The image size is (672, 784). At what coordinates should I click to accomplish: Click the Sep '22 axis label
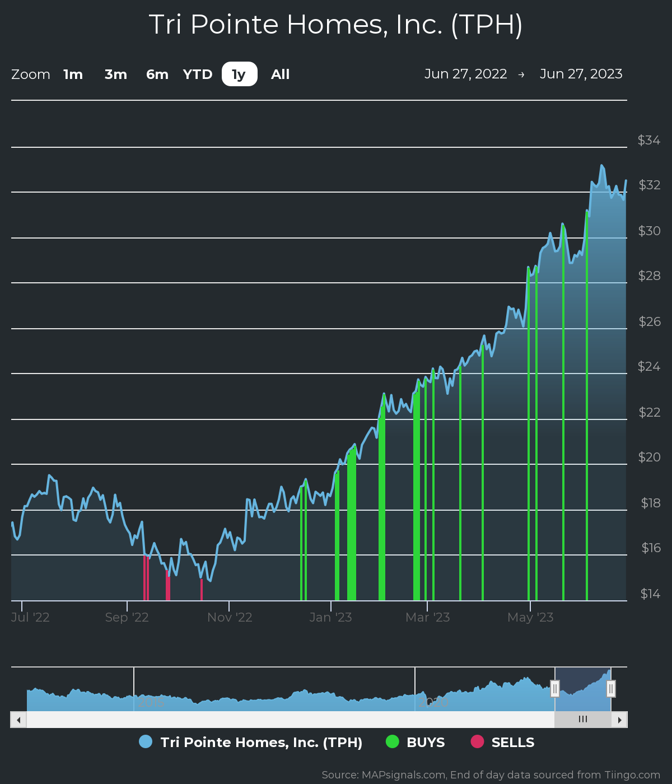point(127,617)
